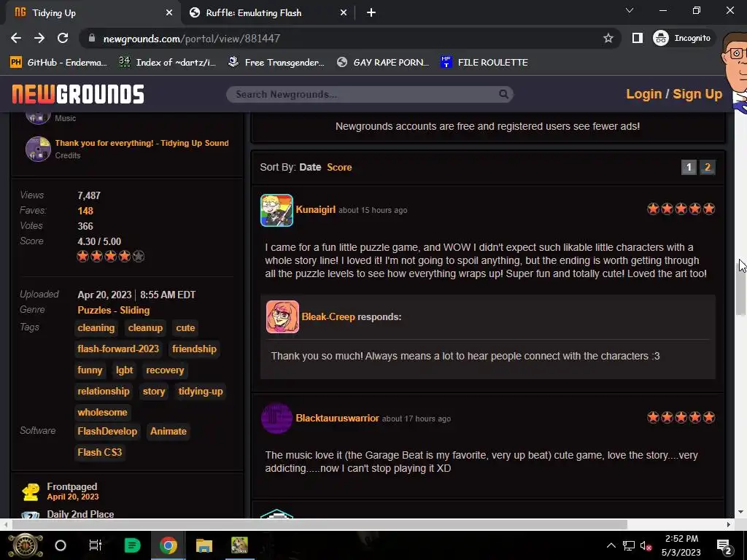Select the wholesome tag
Viewport: 747px width, 560px height.
102,413
